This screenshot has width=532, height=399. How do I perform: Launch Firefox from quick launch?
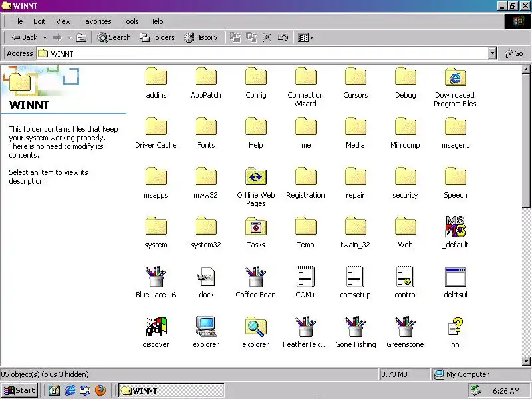(x=100, y=390)
